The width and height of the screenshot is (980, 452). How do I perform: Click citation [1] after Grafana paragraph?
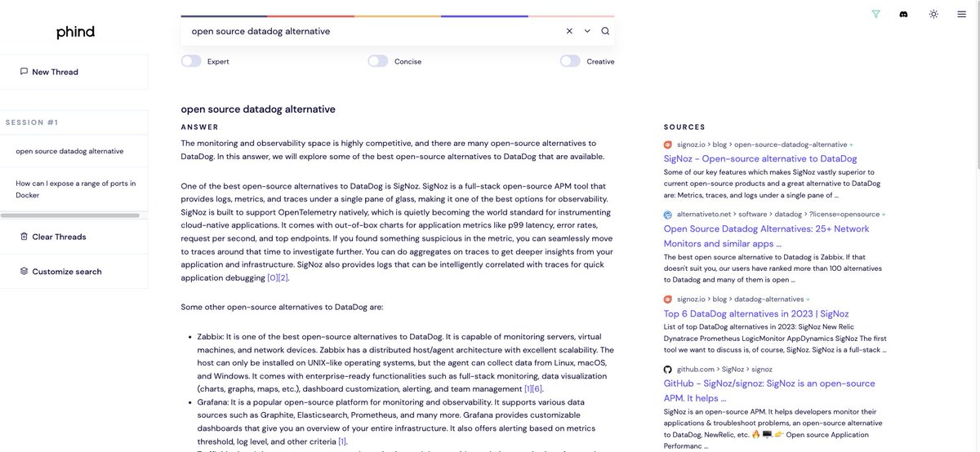342,441
